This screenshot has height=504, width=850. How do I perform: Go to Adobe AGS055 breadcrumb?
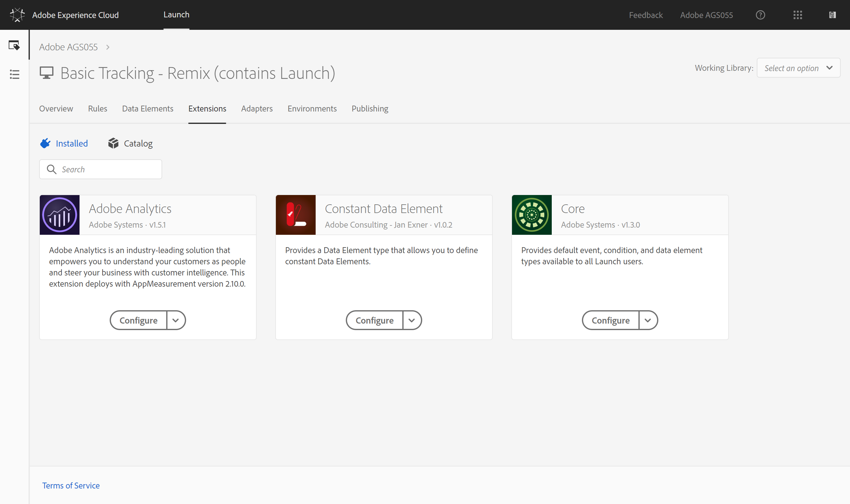click(68, 47)
